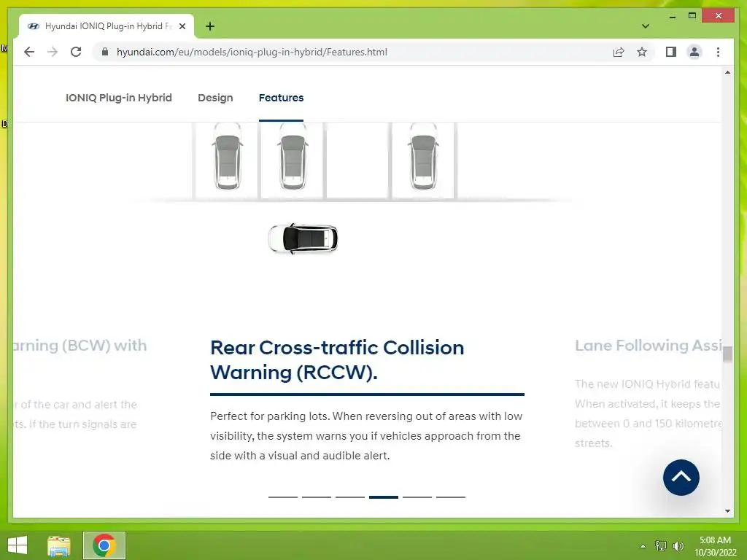Open the Chrome three-dot menu

tap(718, 52)
